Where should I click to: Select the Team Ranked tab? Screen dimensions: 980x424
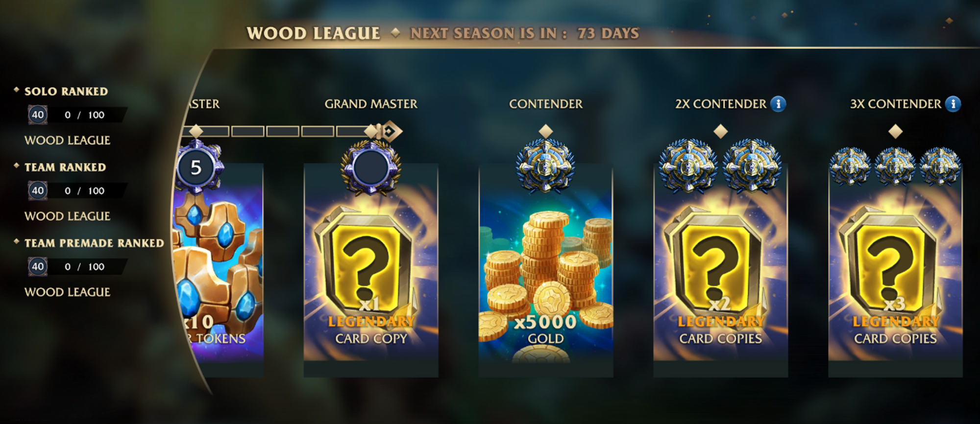click(x=65, y=167)
